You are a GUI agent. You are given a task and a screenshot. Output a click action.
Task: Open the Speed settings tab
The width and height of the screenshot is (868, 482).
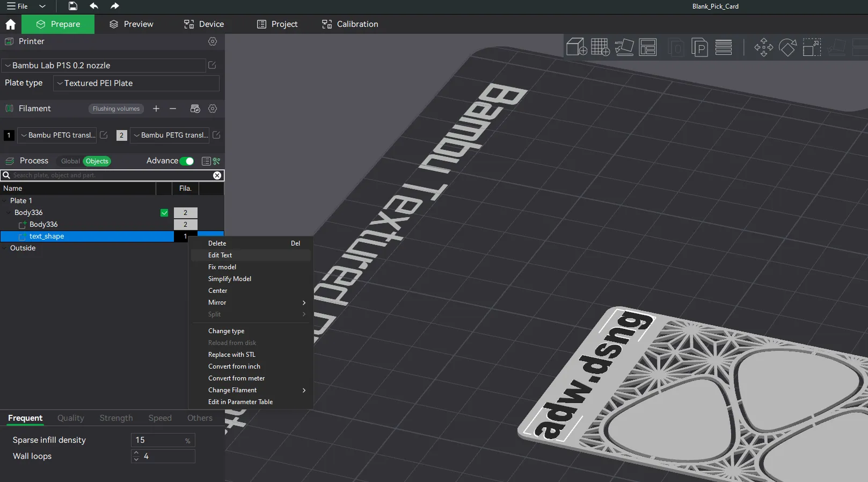(160, 418)
